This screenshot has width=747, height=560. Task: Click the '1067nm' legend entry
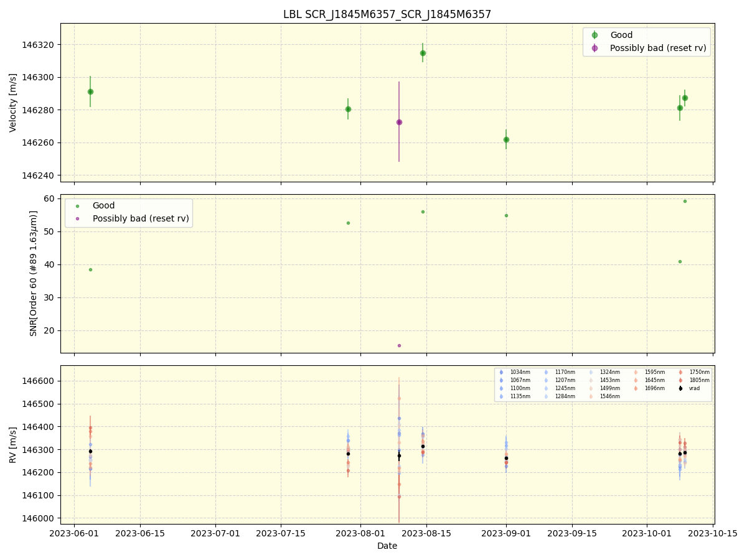(x=520, y=380)
